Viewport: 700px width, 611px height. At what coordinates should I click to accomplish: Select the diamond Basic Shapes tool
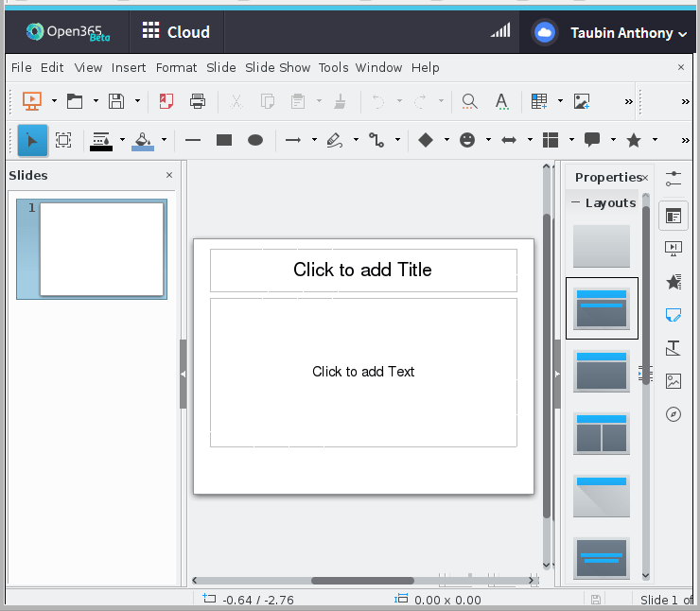[426, 140]
